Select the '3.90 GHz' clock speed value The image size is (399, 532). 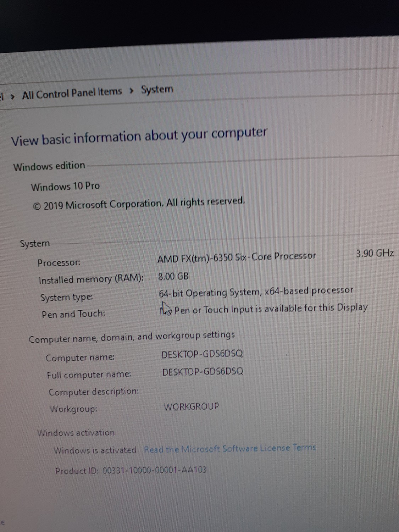(375, 253)
